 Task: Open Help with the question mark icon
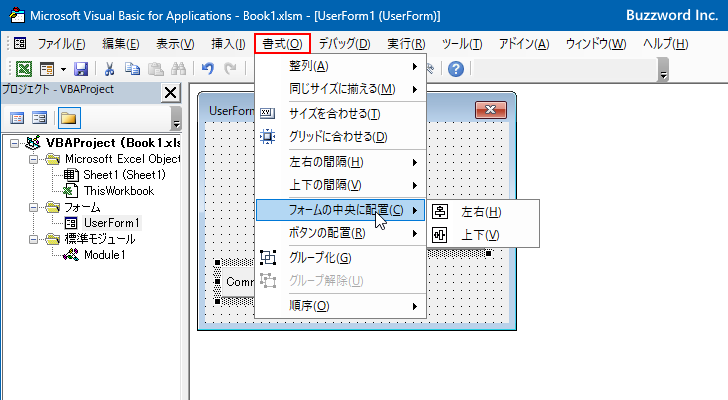click(x=456, y=69)
